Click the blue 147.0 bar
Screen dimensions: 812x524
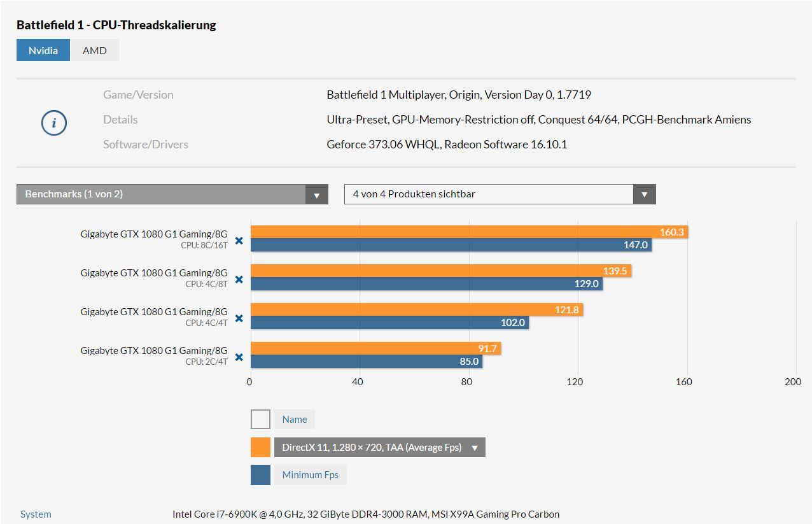click(451, 244)
